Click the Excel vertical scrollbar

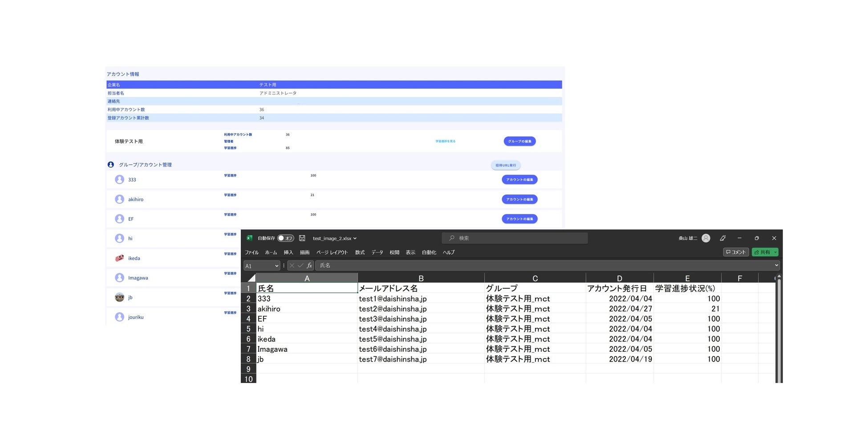779,329
